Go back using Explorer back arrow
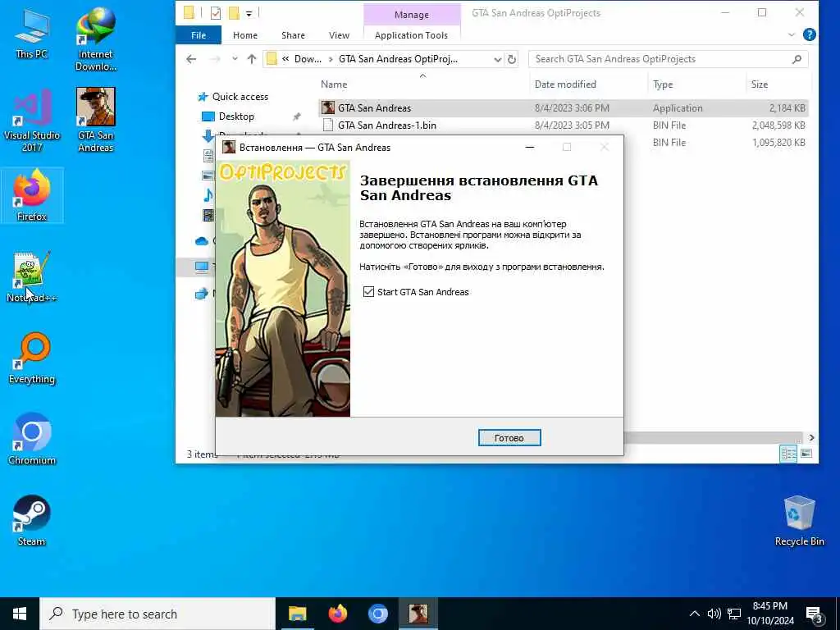This screenshot has width=840, height=630. click(191, 59)
